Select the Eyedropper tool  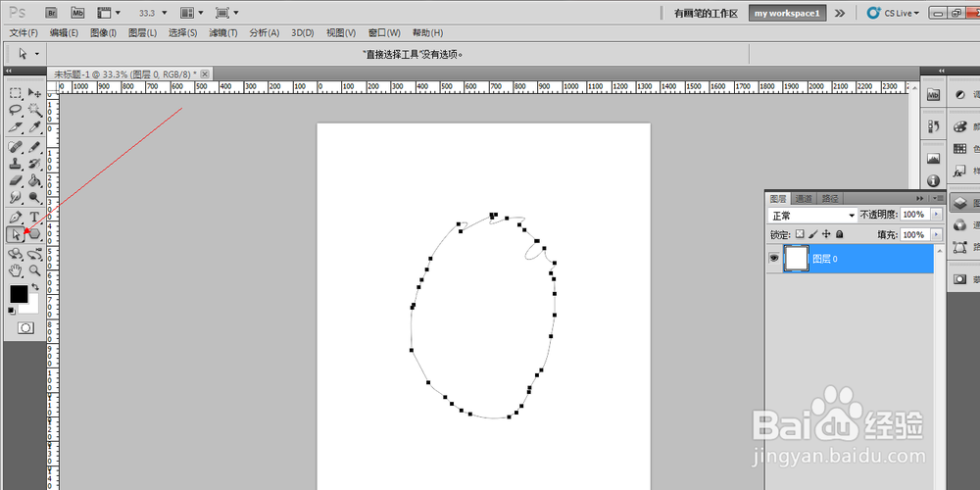click(35, 127)
